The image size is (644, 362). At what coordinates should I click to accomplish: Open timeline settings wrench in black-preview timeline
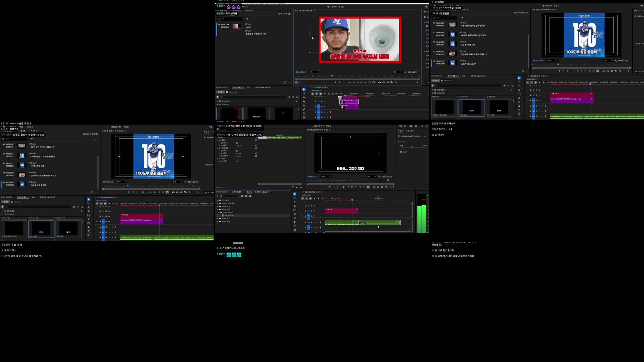[x=318, y=199]
